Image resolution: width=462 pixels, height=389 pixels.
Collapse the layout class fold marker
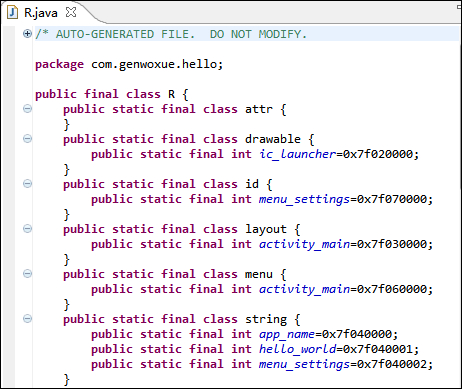(x=27, y=228)
